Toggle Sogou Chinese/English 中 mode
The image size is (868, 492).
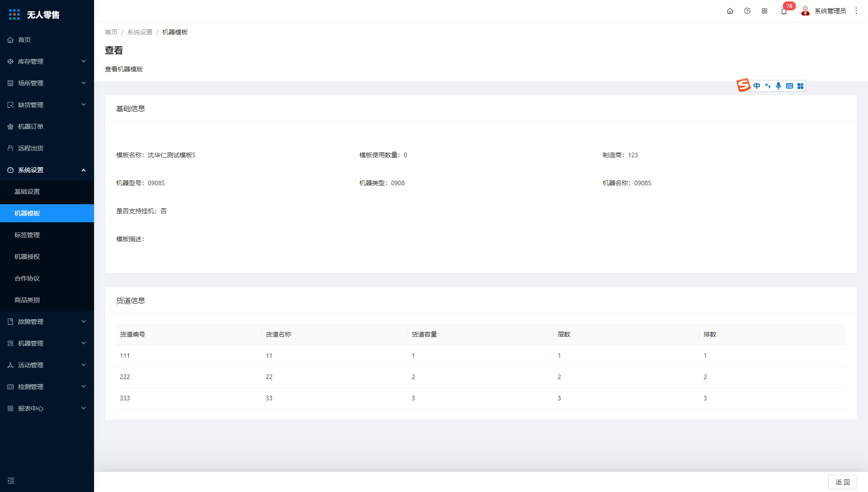click(x=757, y=86)
